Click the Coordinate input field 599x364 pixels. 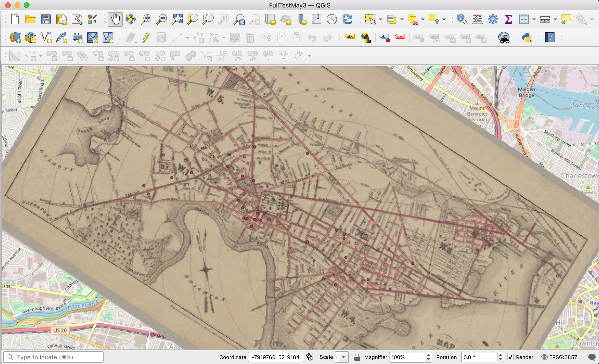276,357
